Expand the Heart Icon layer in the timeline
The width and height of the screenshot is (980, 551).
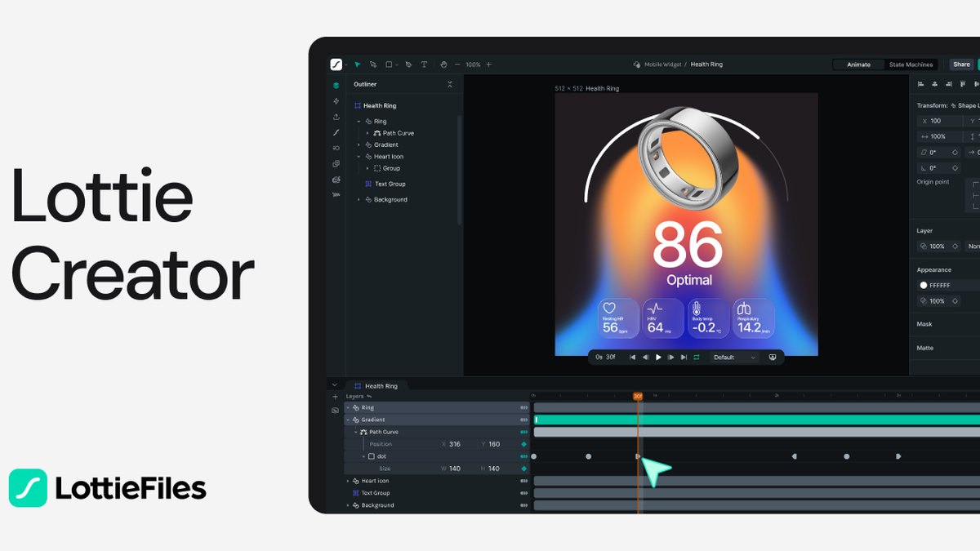(348, 481)
